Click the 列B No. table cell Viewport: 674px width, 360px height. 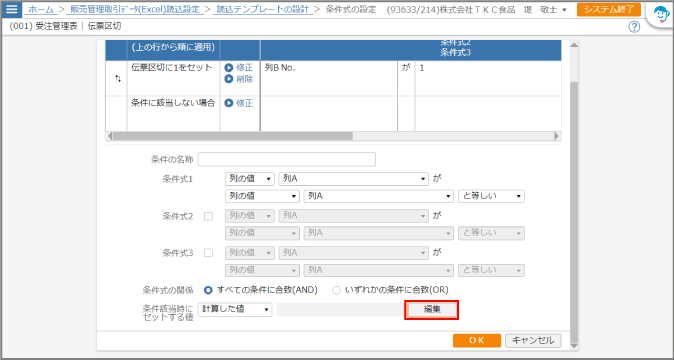[329, 78]
